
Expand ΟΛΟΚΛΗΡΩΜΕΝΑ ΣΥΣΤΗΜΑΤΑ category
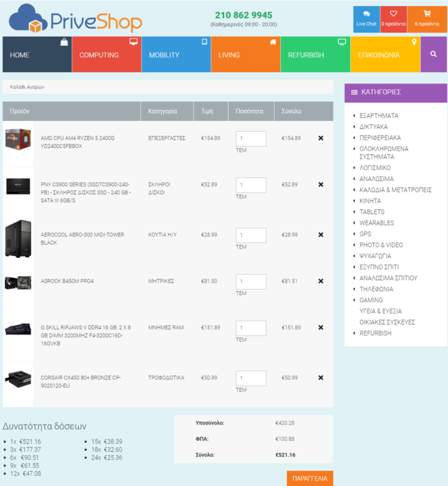(x=383, y=153)
